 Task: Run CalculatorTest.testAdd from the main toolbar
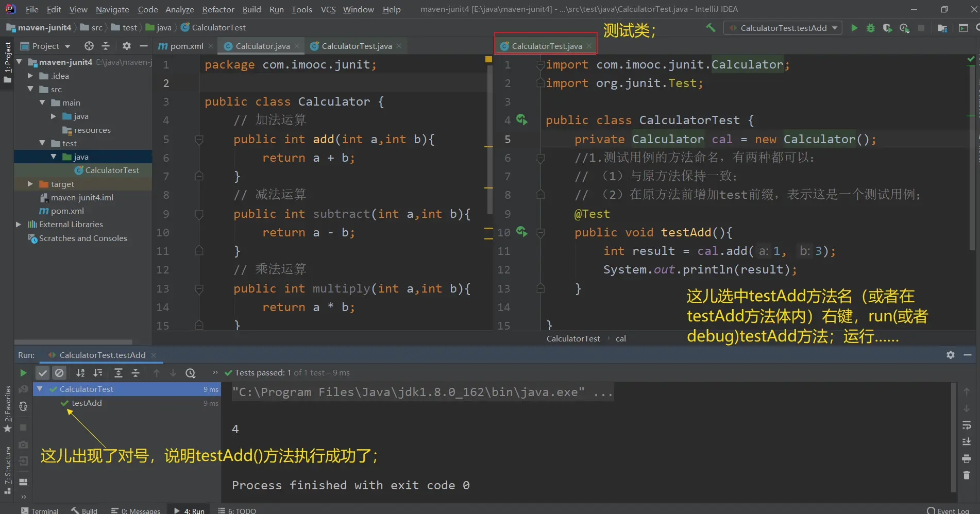[854, 28]
